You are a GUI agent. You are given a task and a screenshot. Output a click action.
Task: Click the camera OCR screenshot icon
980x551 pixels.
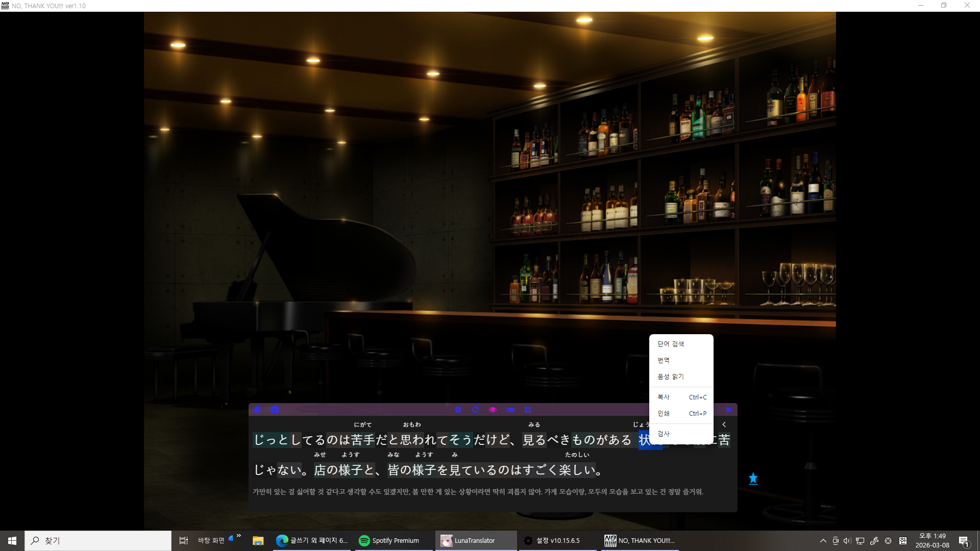(x=275, y=410)
